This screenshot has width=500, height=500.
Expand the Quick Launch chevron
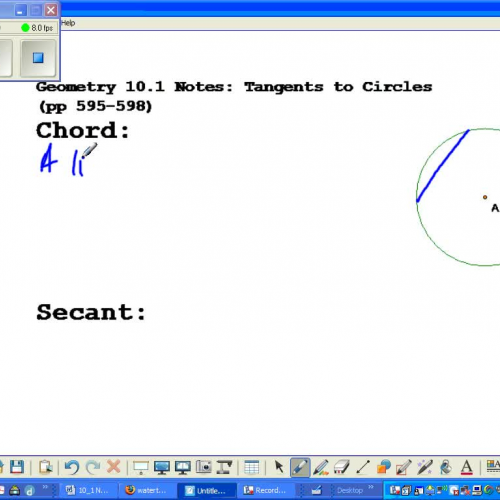tap(45, 487)
